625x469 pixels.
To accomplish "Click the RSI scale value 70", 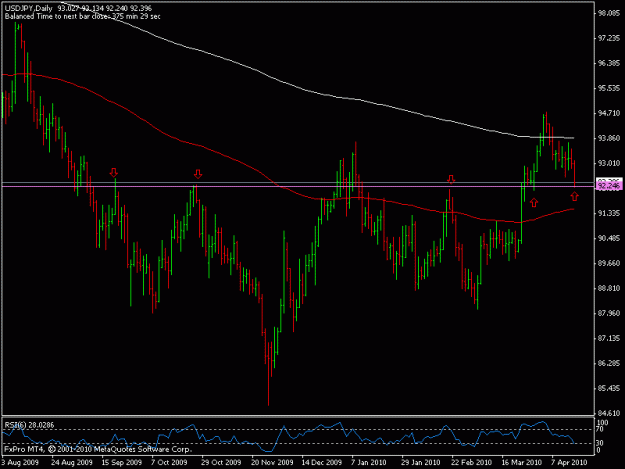I will click(601, 430).
